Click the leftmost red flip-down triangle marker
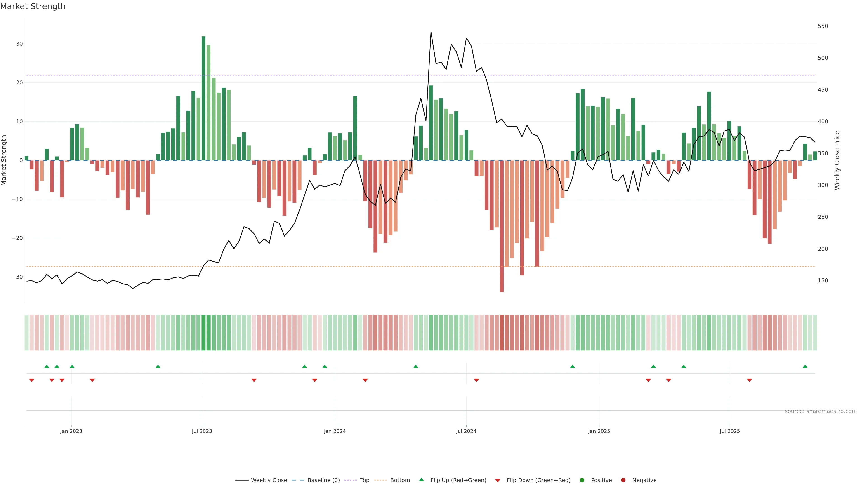The image size is (868, 488). pos(32,380)
